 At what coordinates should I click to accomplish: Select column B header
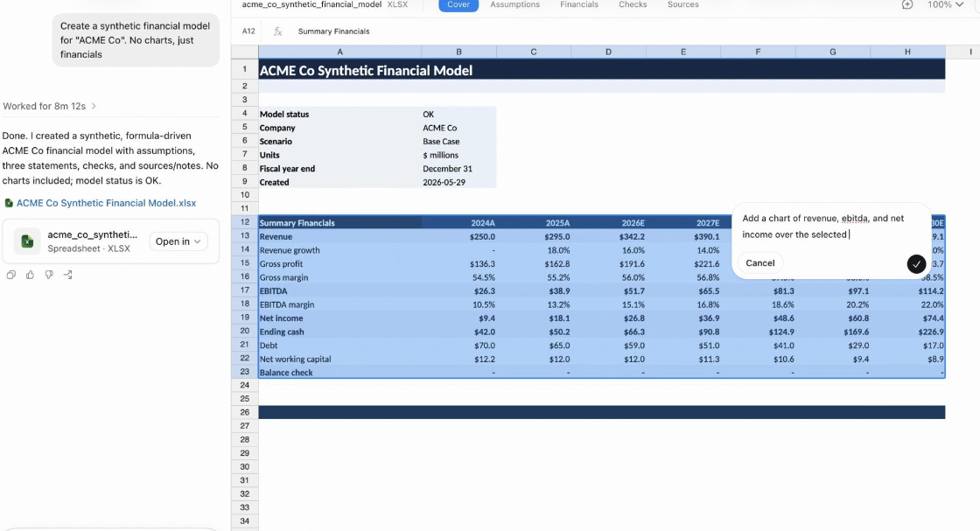[458, 52]
